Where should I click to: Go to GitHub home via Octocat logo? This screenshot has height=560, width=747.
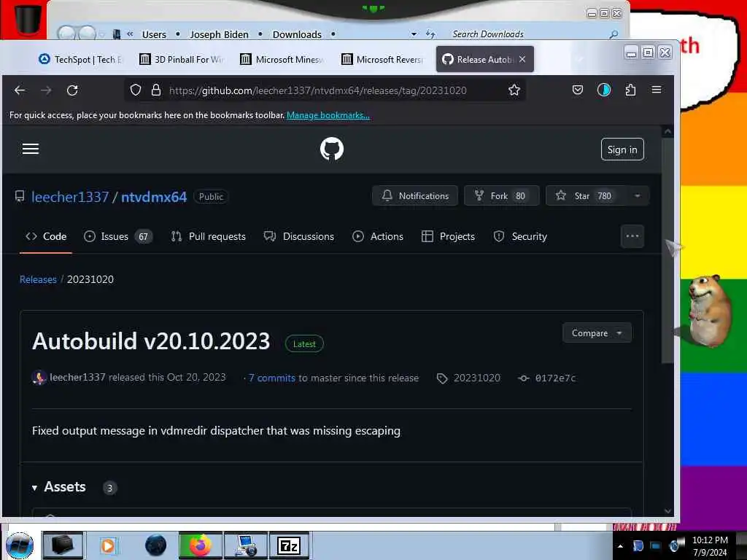332,149
